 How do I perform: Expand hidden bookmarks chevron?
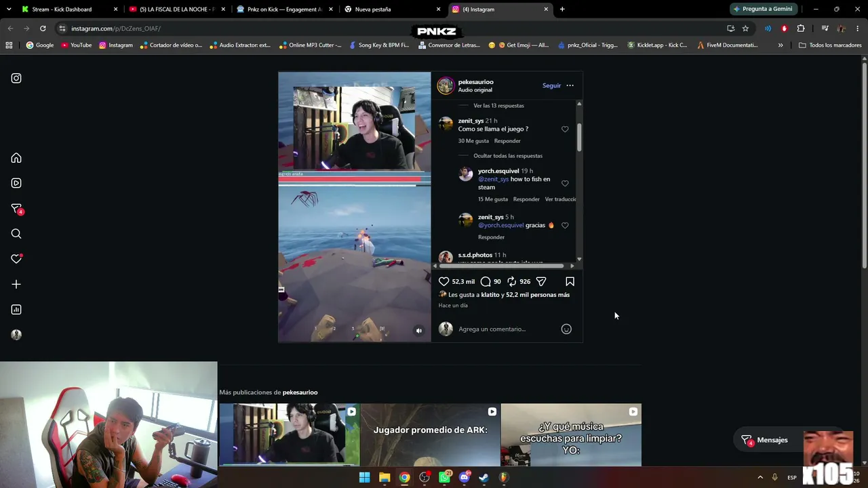(781, 45)
